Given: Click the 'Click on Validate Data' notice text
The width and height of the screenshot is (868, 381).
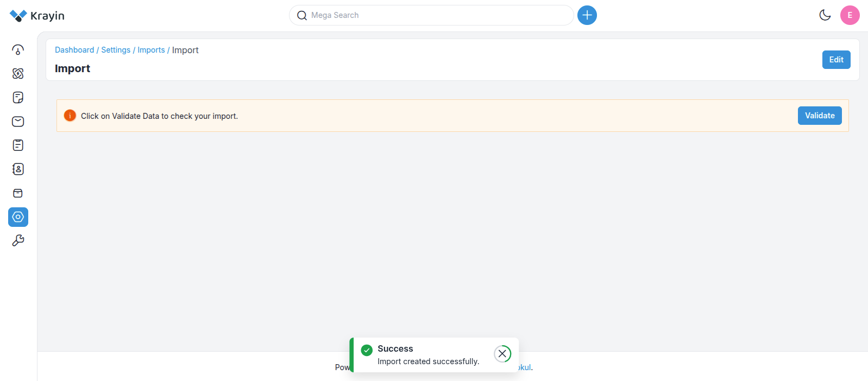Looking at the screenshot, I should (159, 116).
